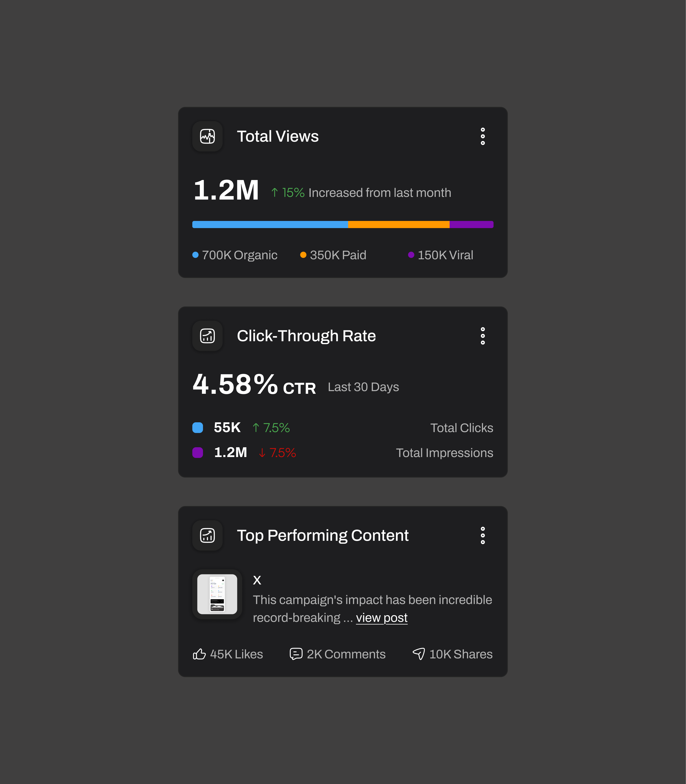Click the red down arrow beside impressions
Viewport: 686px width, 784px height.
[x=262, y=453]
